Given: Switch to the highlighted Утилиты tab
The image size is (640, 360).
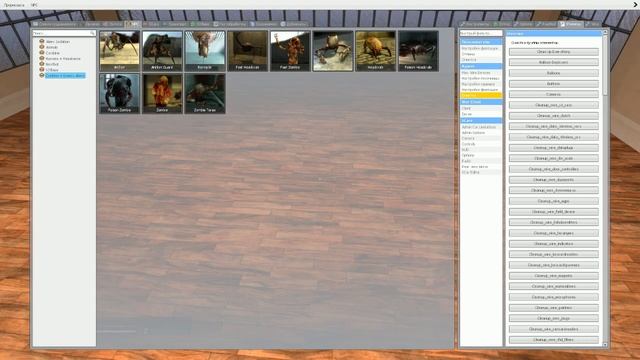Looking at the screenshot, I should [x=571, y=24].
